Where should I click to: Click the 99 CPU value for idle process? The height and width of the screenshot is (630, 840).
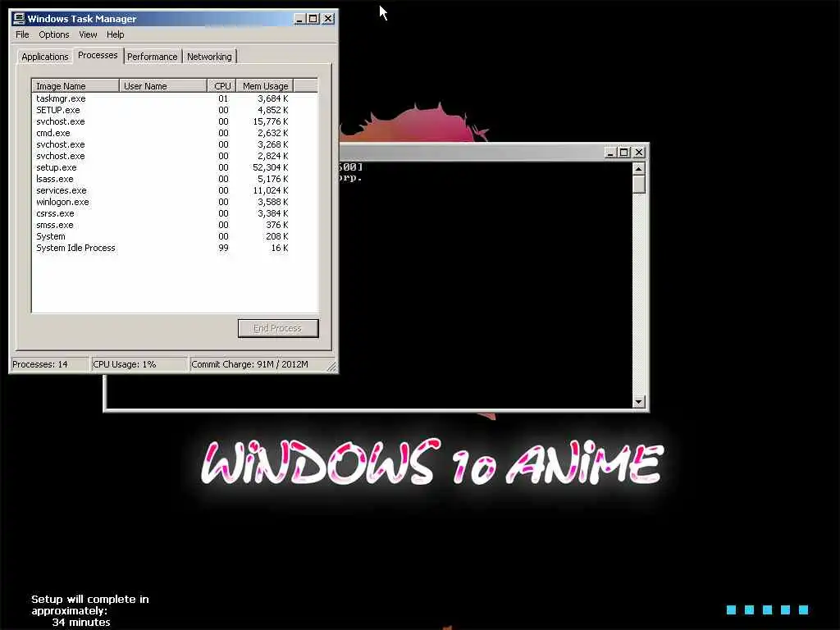[223, 248]
